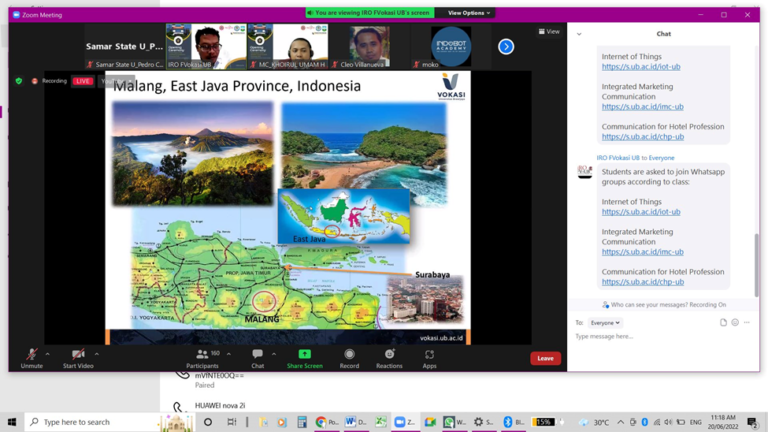768x432 pixels.
Task: Open the upper imc-ub link
Action: [x=642, y=106]
